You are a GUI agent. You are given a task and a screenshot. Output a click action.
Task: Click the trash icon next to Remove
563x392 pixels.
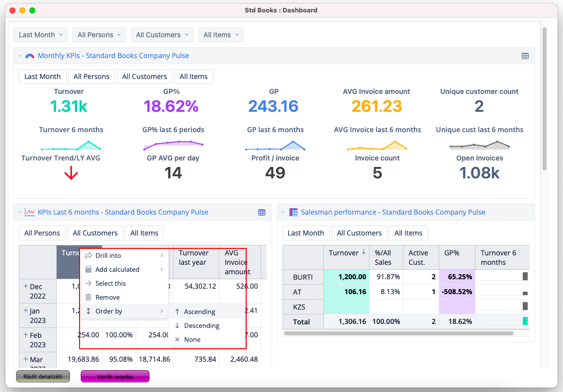point(89,298)
